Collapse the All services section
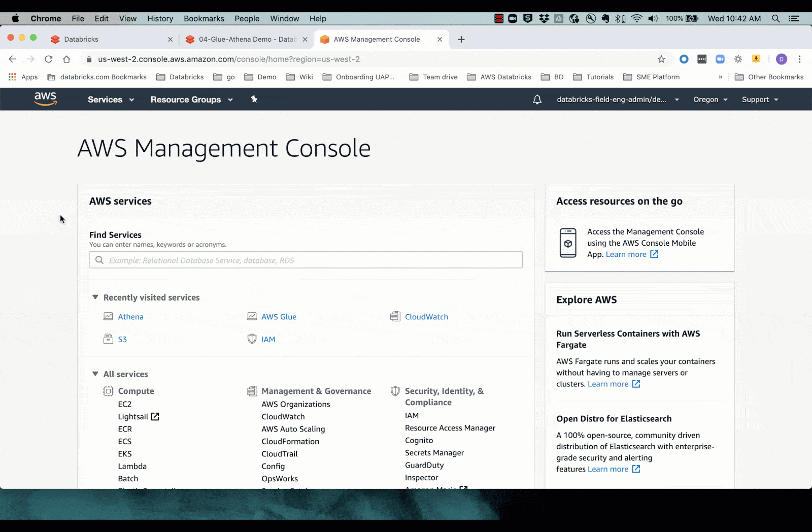812x532 pixels. coord(95,374)
